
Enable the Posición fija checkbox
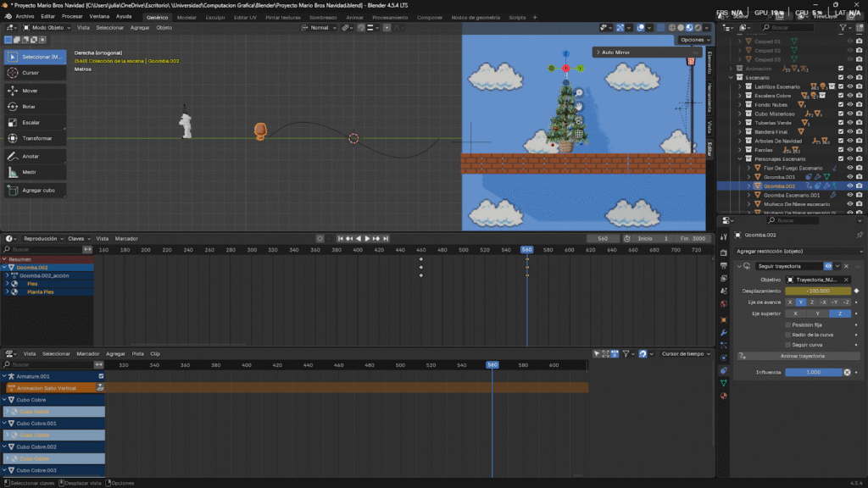point(788,324)
